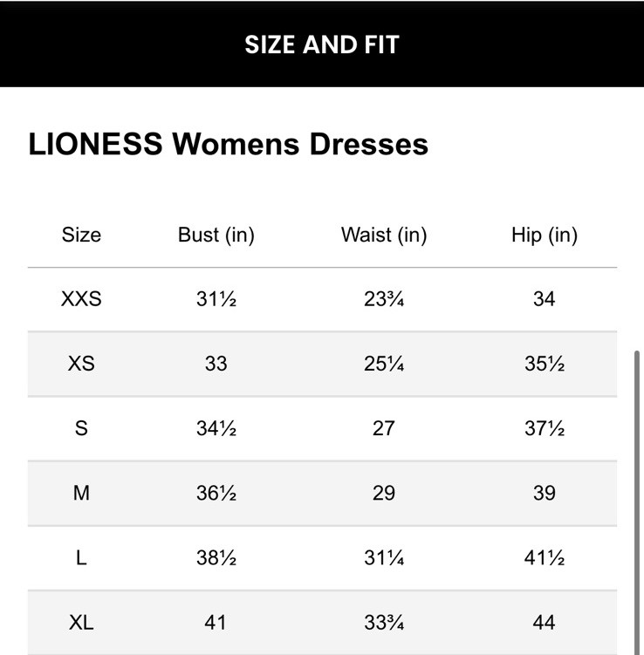
Task: Click the M size row label
Action: [81, 493]
